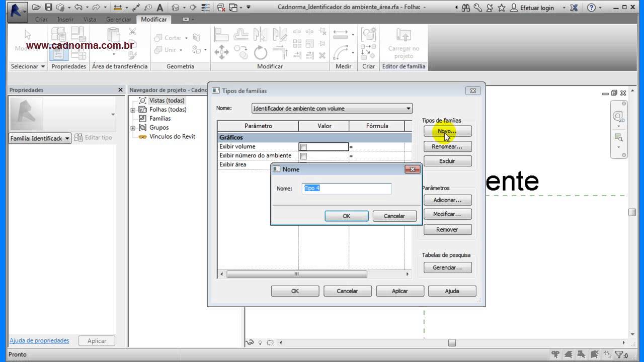Image resolution: width=644 pixels, height=362 pixels.
Task: Click the Nome text field with Tipo 4
Action: tap(347, 189)
